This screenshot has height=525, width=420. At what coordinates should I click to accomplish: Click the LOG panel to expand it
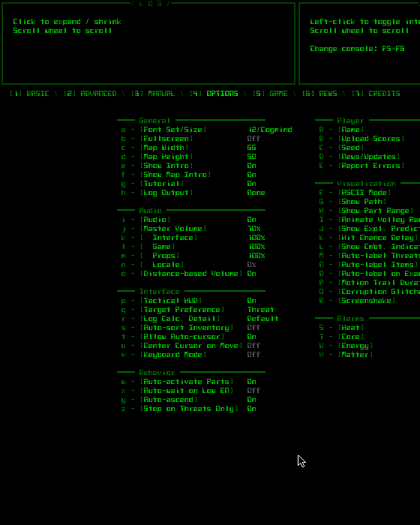(x=148, y=43)
